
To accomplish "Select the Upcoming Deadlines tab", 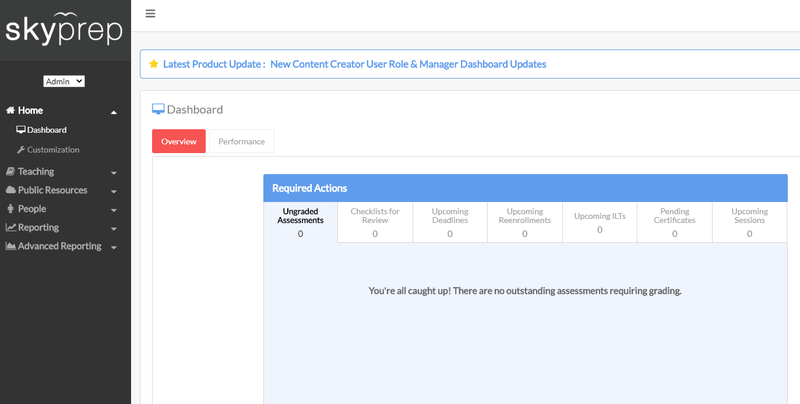I will tap(450, 222).
